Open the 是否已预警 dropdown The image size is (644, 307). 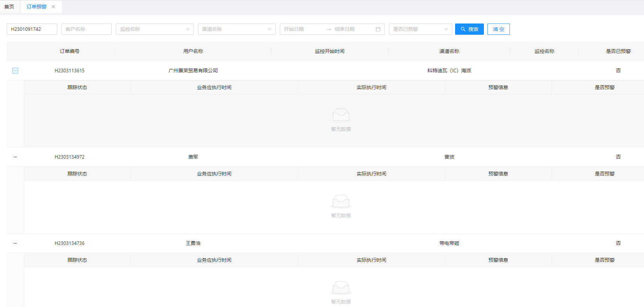click(420, 29)
